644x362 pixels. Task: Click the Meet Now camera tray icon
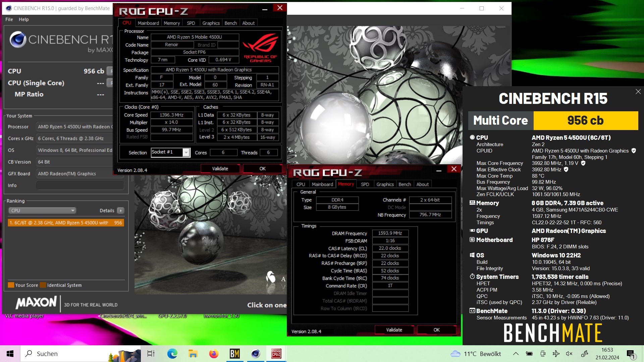543,354
